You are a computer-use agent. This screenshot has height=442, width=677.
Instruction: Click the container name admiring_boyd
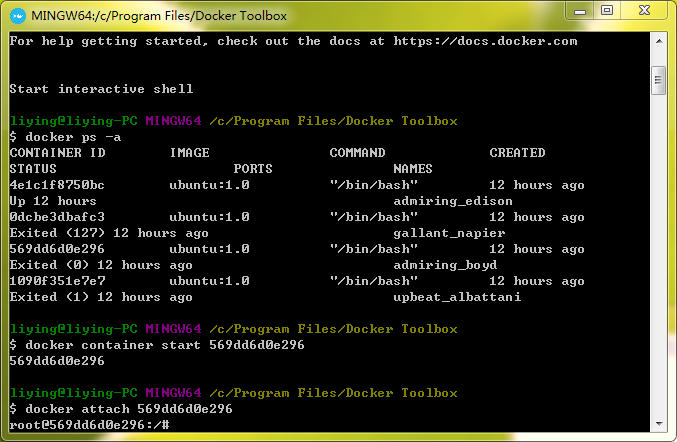(x=445, y=265)
